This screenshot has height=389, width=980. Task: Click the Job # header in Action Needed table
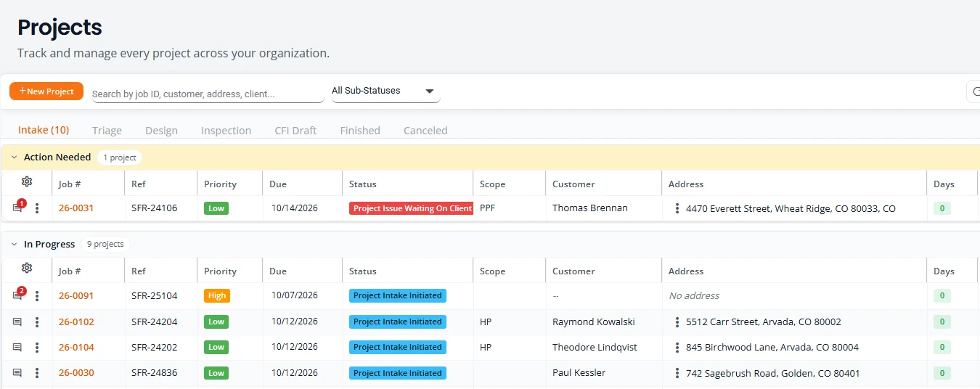click(x=70, y=184)
